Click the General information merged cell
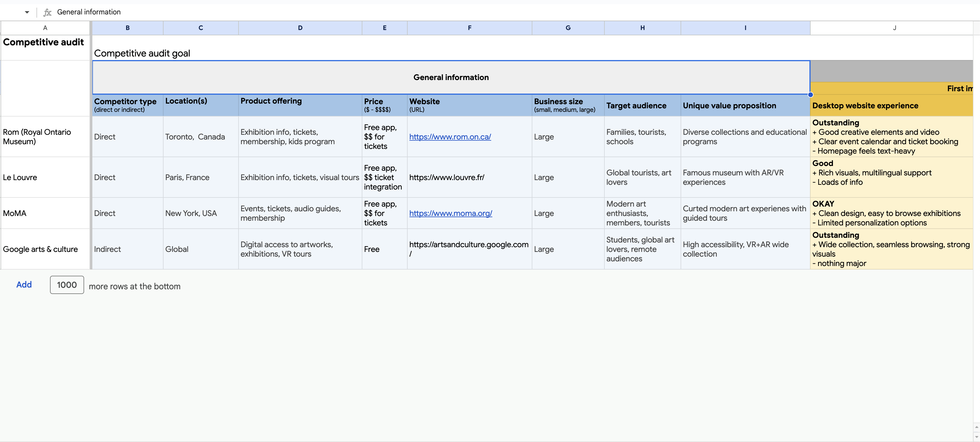The width and height of the screenshot is (980, 442). (x=451, y=77)
